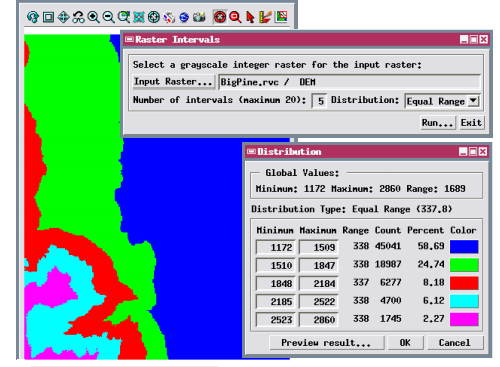
Task: Click the maximum field showing 2522
Action: (x=319, y=302)
